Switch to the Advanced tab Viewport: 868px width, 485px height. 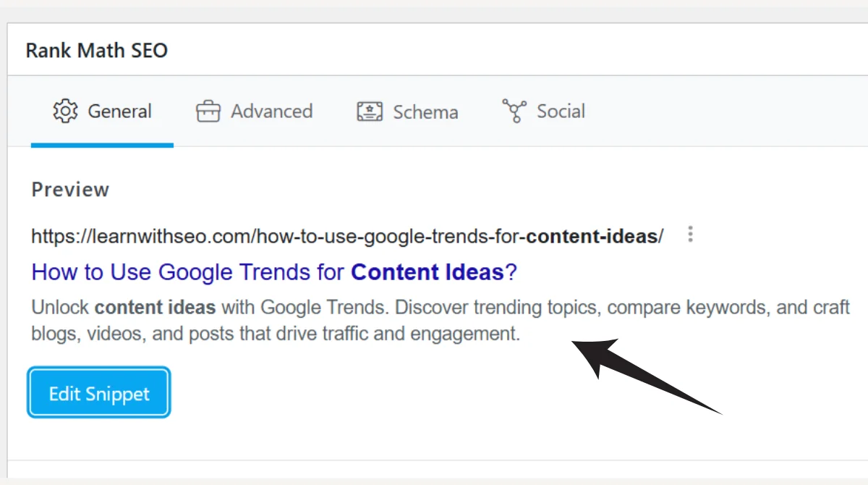click(x=272, y=111)
